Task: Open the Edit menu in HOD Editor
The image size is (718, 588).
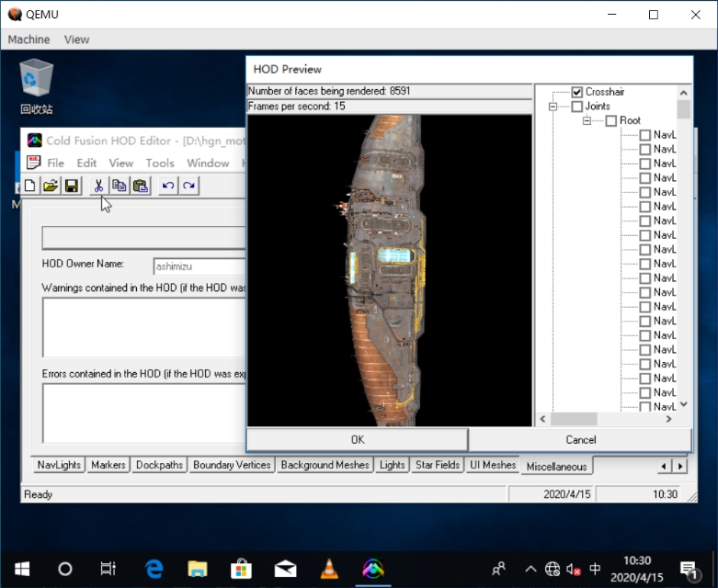Action: tap(86, 163)
